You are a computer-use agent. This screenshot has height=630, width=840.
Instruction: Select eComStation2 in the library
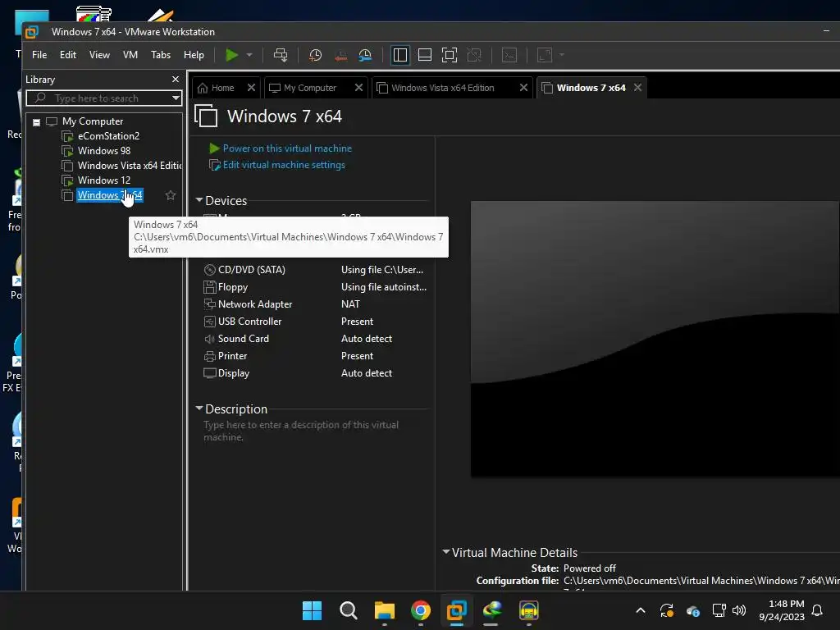click(x=108, y=136)
